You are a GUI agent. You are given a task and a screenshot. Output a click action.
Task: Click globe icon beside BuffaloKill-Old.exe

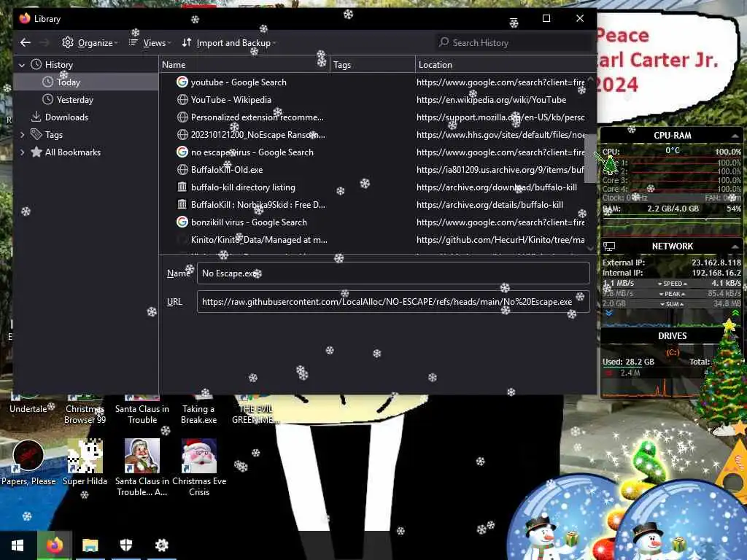(x=182, y=170)
